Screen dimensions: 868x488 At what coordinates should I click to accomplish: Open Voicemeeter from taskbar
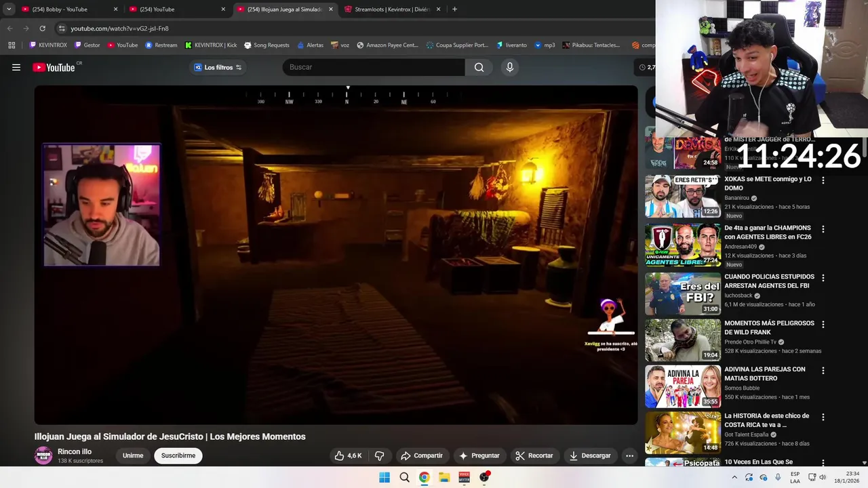465,477
